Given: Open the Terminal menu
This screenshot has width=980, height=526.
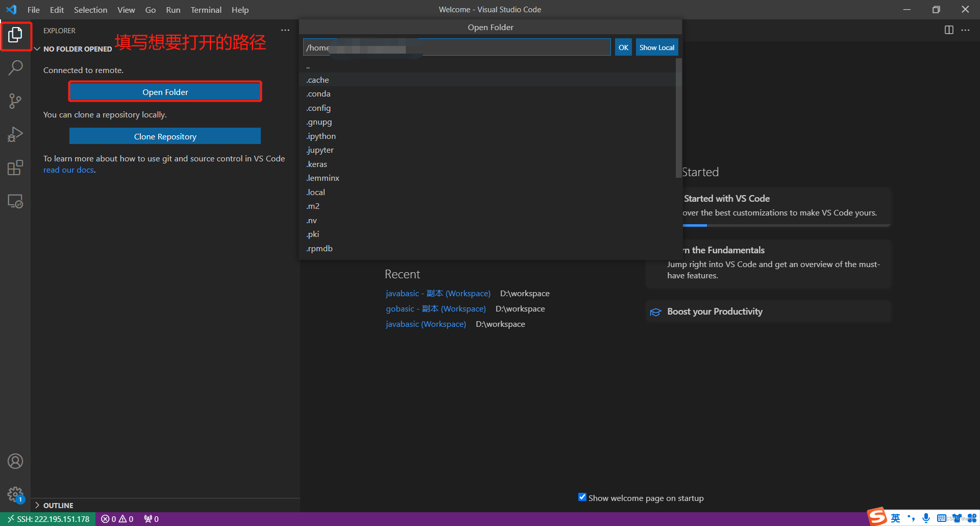Looking at the screenshot, I should pyautogui.click(x=206, y=10).
